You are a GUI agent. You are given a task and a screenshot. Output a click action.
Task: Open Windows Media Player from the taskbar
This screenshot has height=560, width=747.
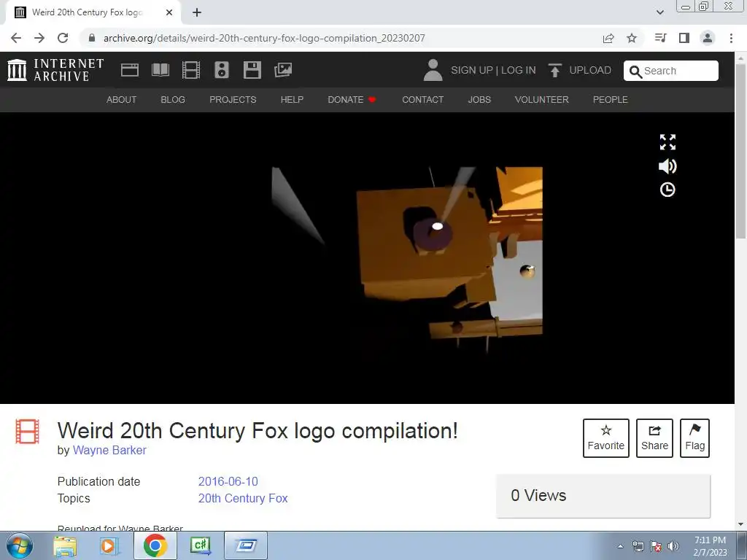(x=109, y=545)
